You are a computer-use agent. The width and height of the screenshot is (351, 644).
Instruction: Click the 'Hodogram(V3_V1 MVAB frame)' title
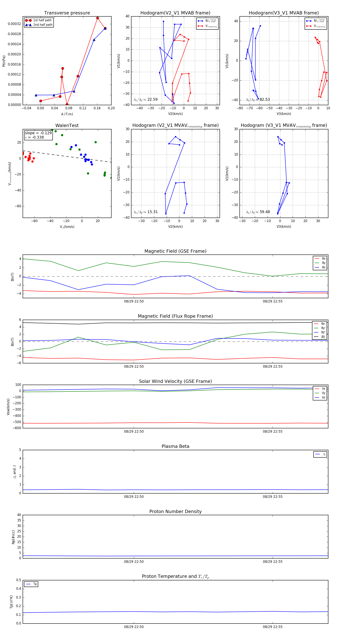(x=284, y=13)
